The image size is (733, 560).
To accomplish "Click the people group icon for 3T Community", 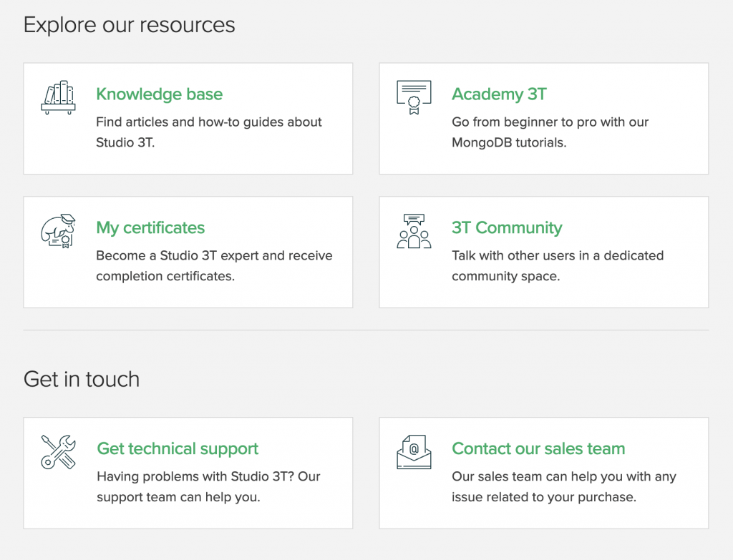I will [414, 231].
